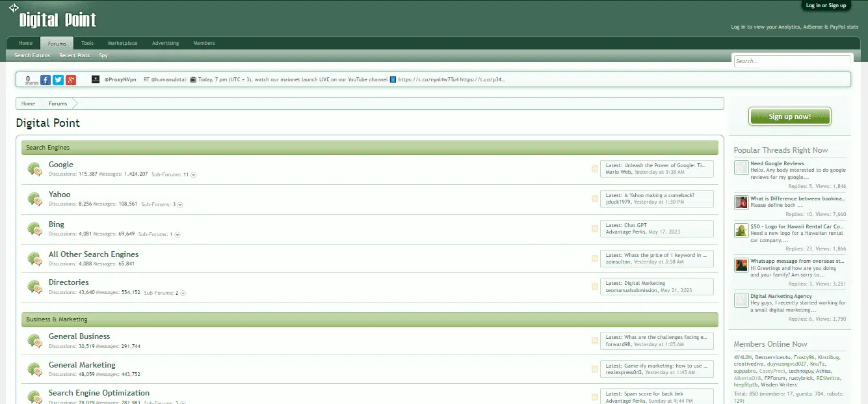
Task: Open the Members navigation tab
Action: (204, 43)
